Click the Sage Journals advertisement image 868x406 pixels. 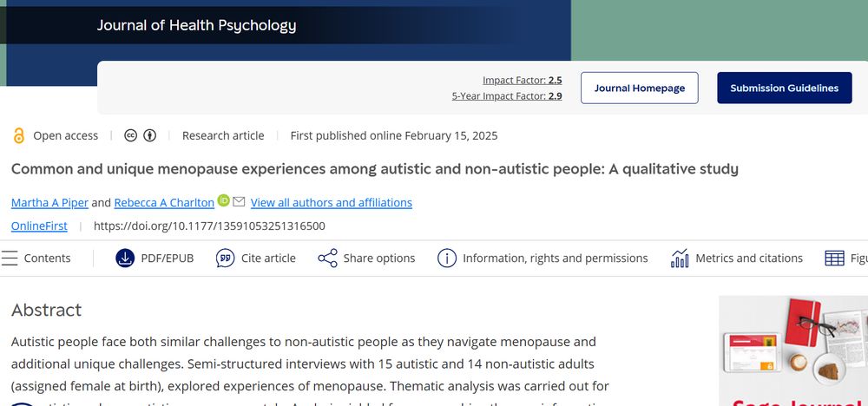click(793, 350)
